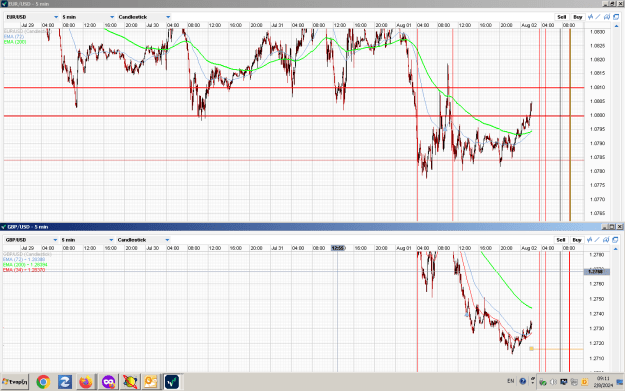Open indicators tool in EUR/USD chart toolbar
This screenshot has width=625, height=391.
590,17
